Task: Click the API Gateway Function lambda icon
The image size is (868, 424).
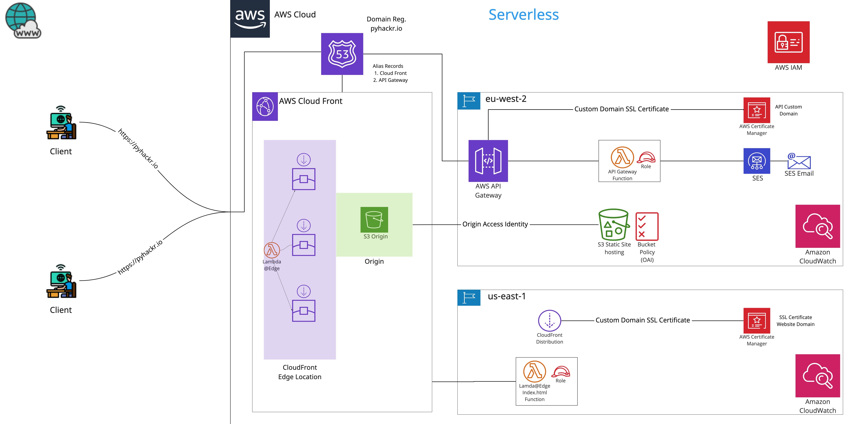Action: 622,157
